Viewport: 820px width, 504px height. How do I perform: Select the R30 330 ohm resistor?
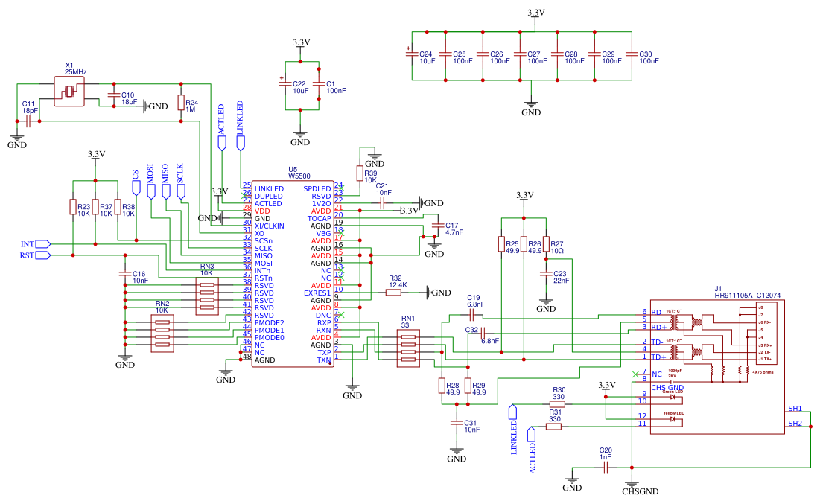pos(557,404)
